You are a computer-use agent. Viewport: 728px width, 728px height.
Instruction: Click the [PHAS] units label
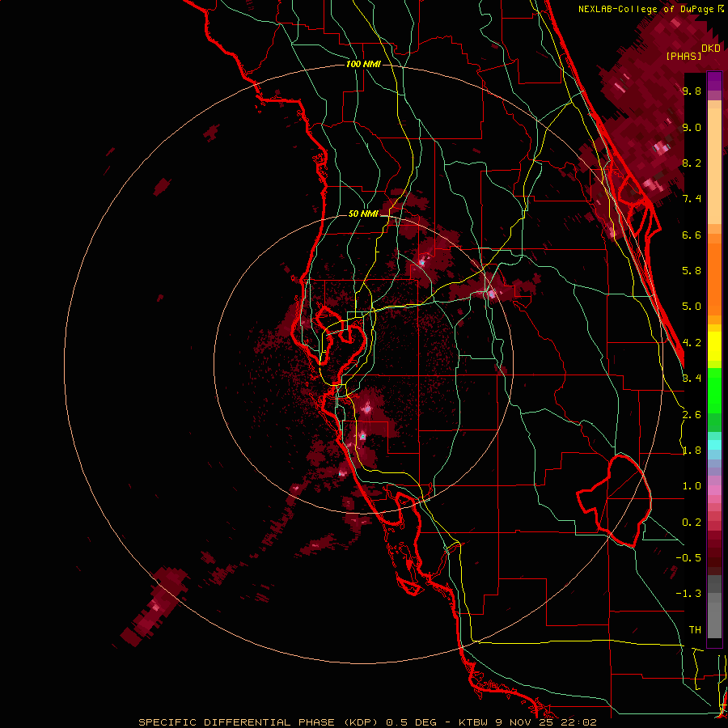684,56
